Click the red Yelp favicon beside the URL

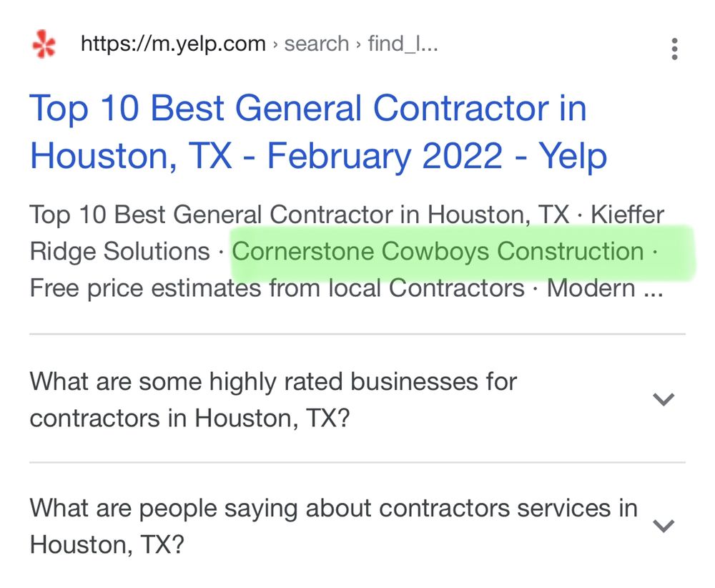(x=42, y=44)
